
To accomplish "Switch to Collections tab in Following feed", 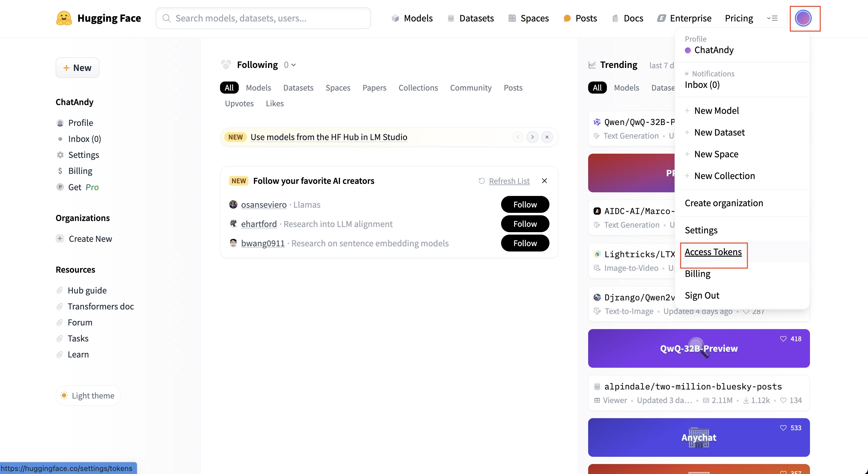I will click(418, 88).
